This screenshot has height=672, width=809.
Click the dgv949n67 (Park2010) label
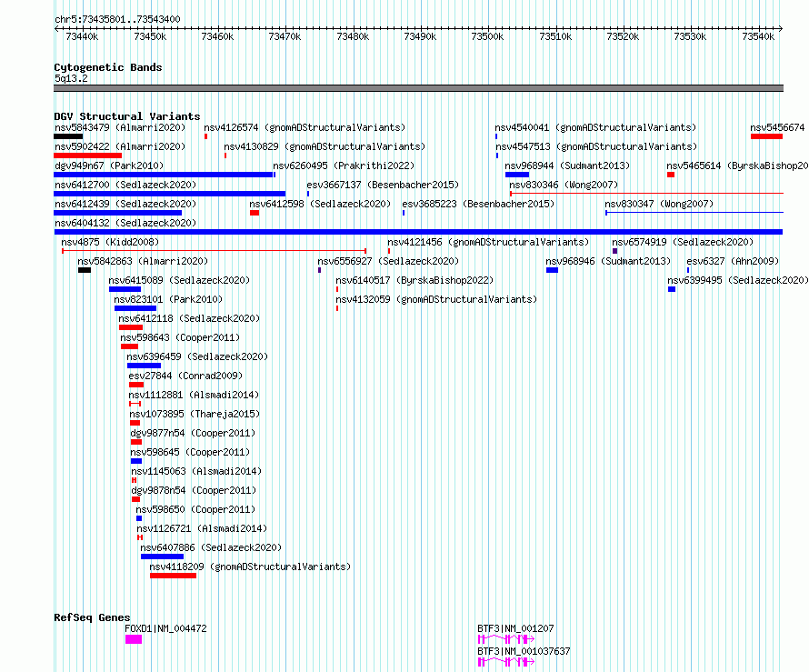(x=109, y=165)
